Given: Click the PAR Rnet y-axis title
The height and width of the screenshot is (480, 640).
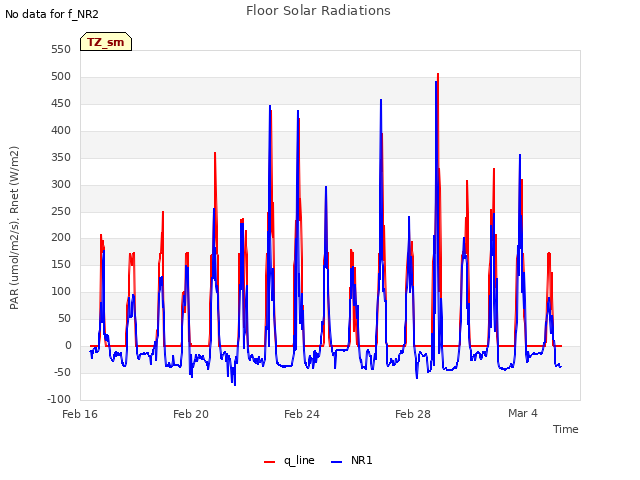Looking at the screenshot, I should point(14,228).
